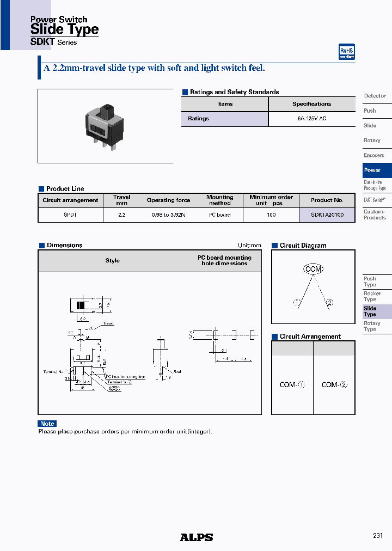The image size is (392, 551).
Task: Click the SDKT slide switch product photo
Action: (x=105, y=125)
